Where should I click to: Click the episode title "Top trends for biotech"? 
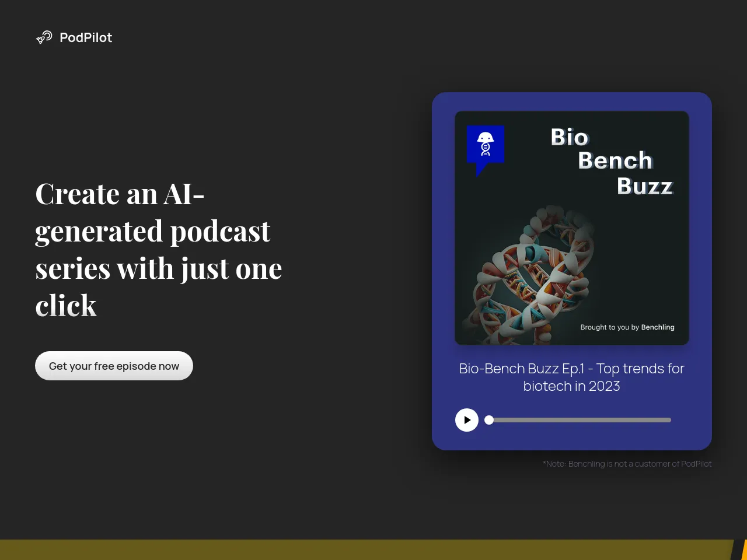[571, 377]
